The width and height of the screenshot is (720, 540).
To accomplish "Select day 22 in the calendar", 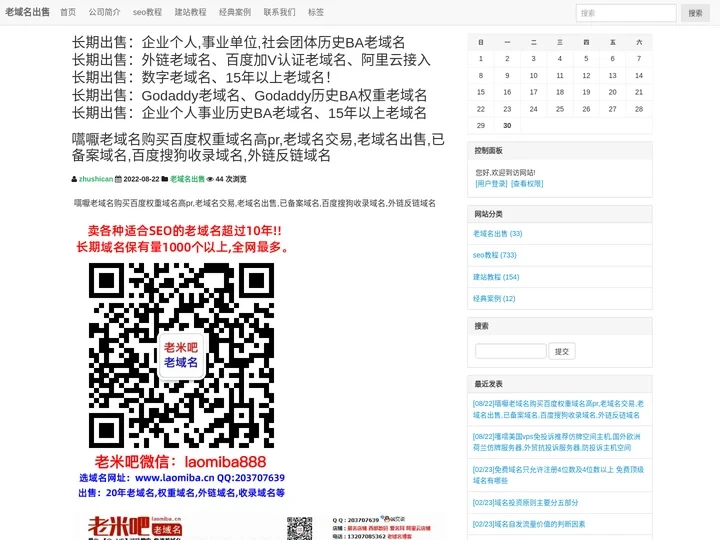I will [x=481, y=109].
